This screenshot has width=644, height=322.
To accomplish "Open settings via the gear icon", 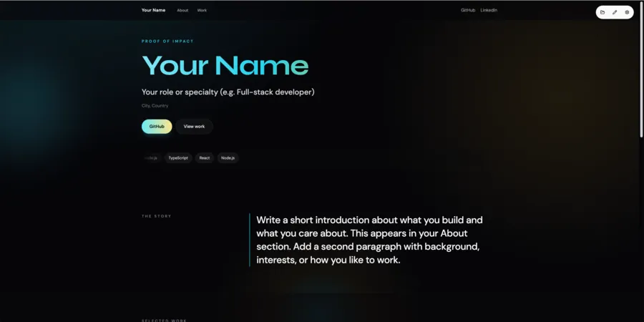I will coord(627,12).
